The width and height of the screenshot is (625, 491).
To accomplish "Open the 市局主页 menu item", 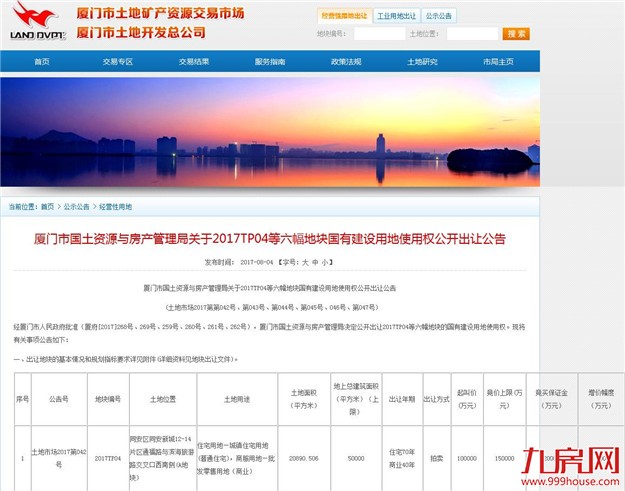I will 498,62.
